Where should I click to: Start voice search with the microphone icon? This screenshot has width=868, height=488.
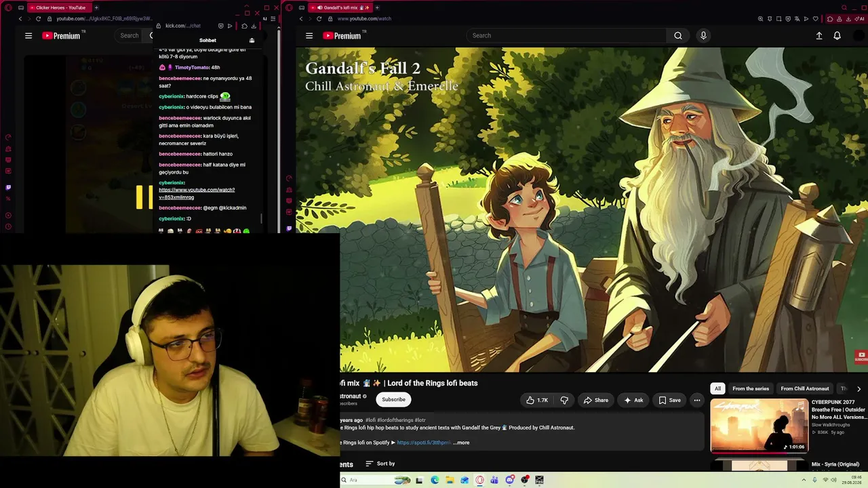click(x=703, y=36)
